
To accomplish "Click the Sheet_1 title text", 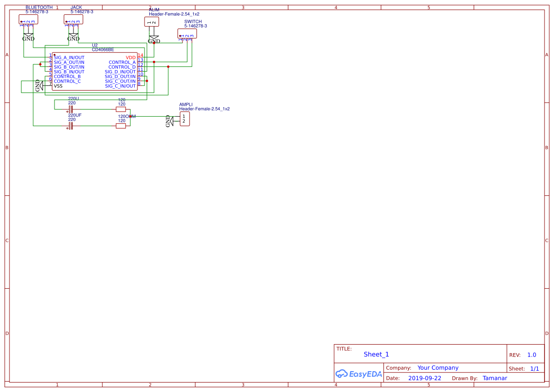I will (x=376, y=354).
